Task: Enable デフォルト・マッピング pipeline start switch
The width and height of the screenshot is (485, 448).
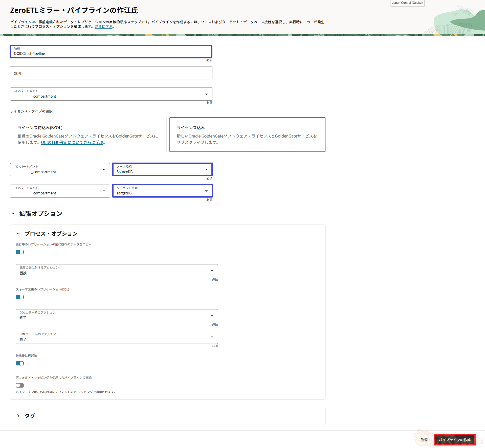Action: coord(20,385)
